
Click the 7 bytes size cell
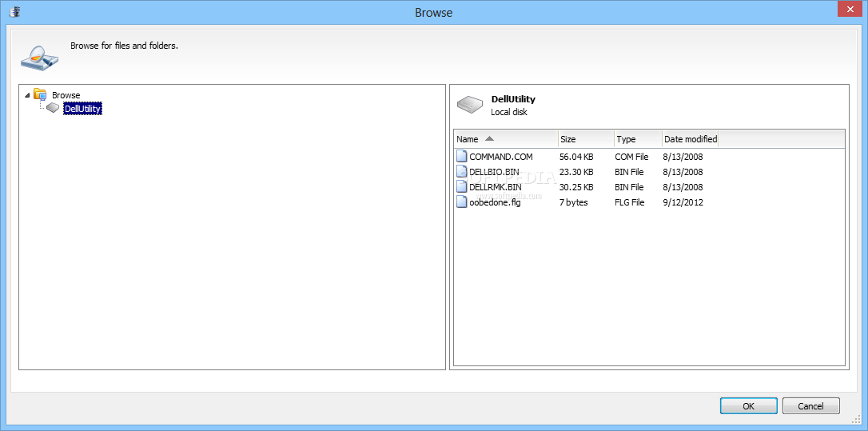click(x=574, y=202)
